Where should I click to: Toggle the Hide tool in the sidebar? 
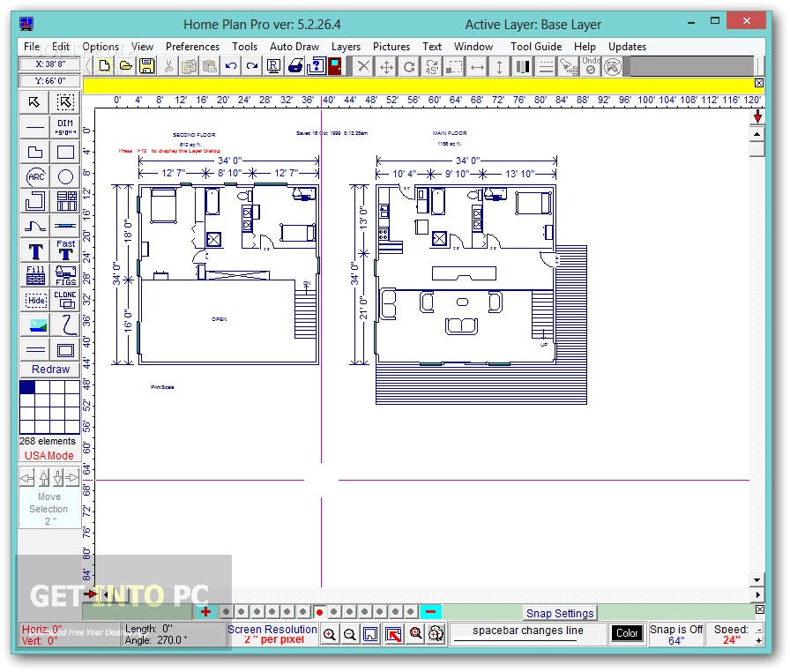click(34, 300)
